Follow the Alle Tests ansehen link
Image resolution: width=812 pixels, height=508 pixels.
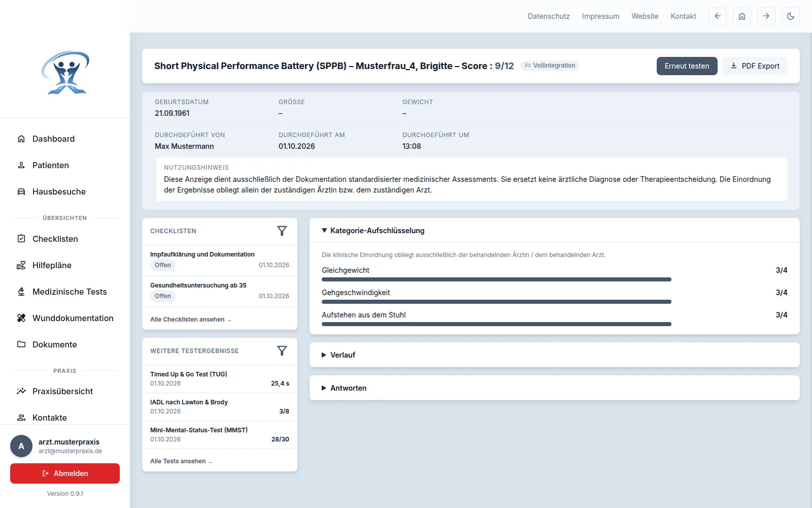point(181,461)
